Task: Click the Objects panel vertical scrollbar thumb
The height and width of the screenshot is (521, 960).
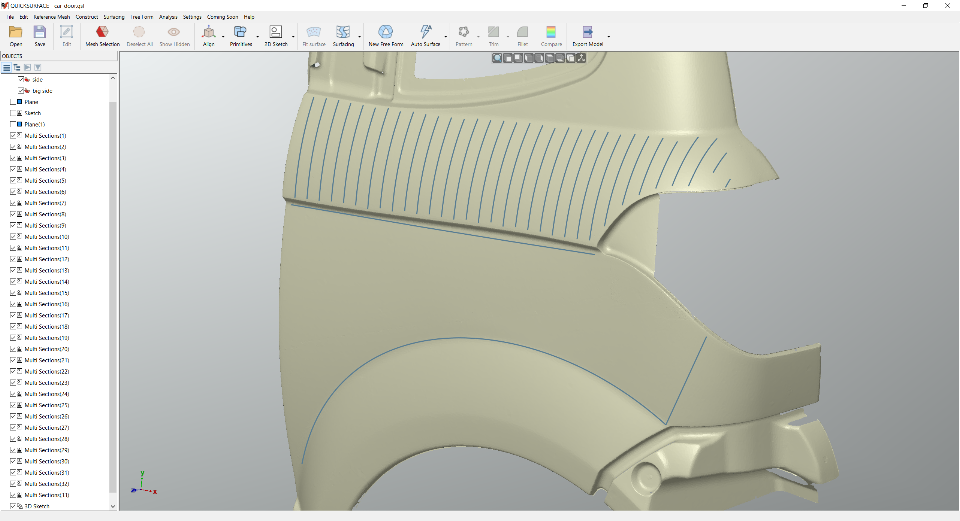Action: (x=113, y=297)
